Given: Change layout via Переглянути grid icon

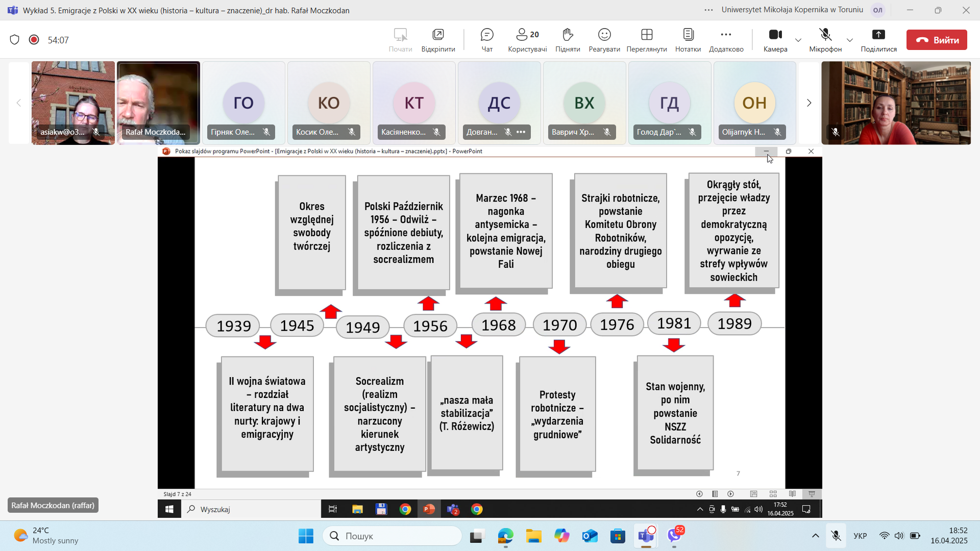Looking at the screenshot, I should (646, 40).
